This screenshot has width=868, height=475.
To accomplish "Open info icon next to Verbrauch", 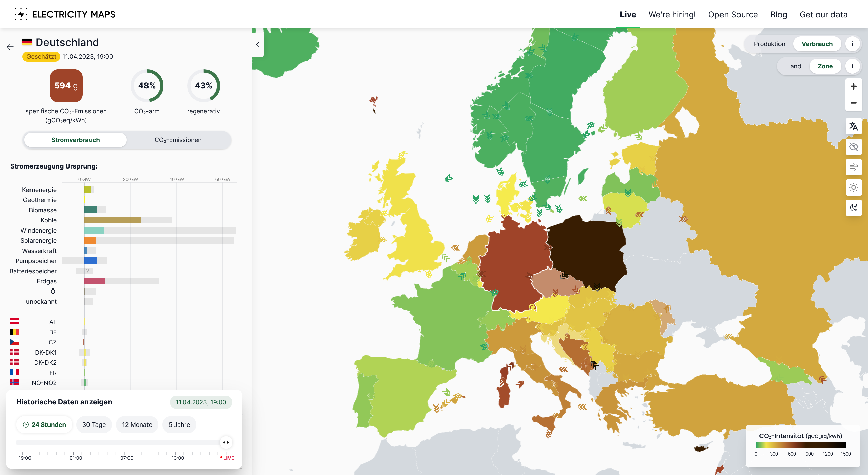I will tap(852, 44).
